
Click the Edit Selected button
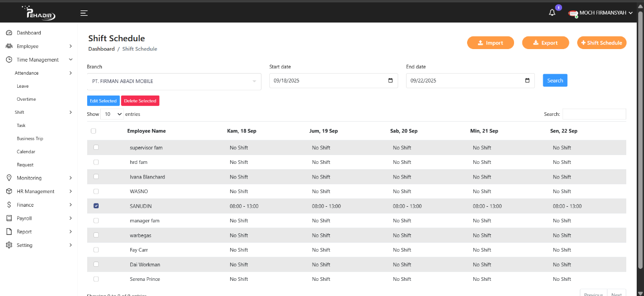click(103, 101)
